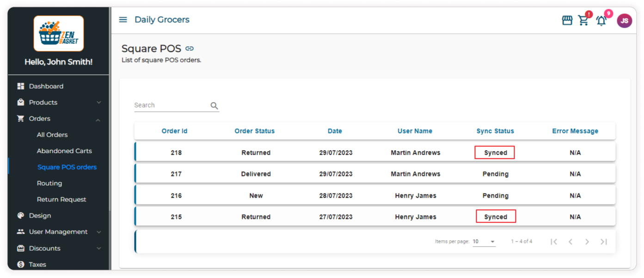Sort orders by the Sync Status column
The image size is (644, 278).
(x=495, y=131)
